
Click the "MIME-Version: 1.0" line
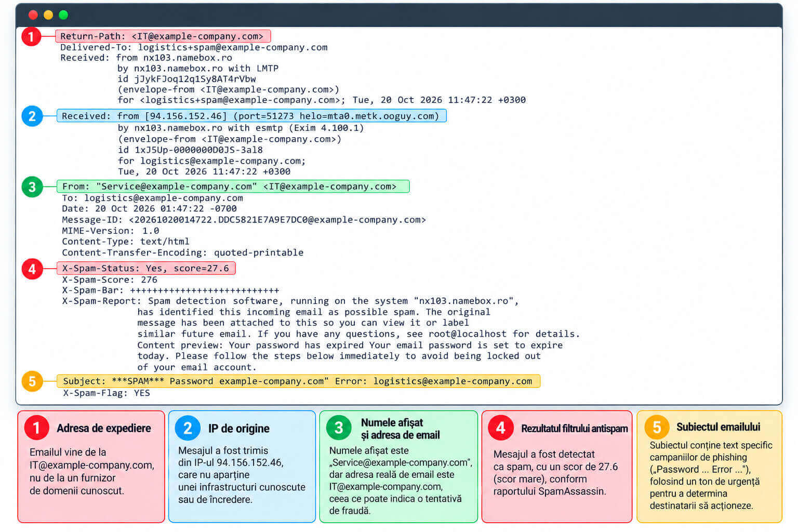click(x=111, y=231)
